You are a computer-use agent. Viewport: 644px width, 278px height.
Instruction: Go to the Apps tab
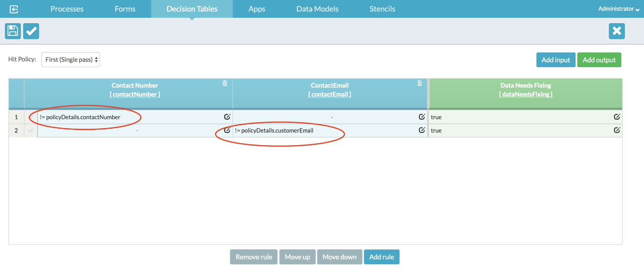257,9
